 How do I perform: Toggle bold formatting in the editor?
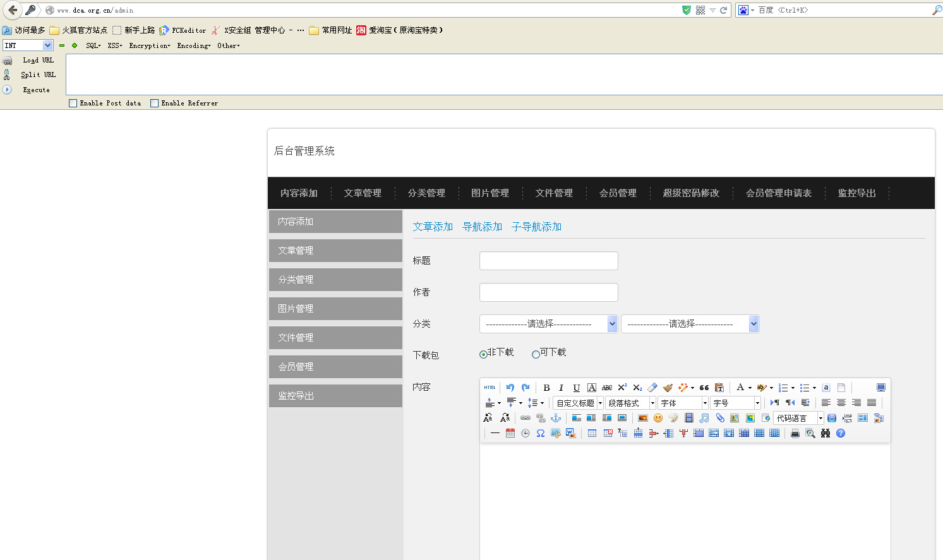(546, 388)
